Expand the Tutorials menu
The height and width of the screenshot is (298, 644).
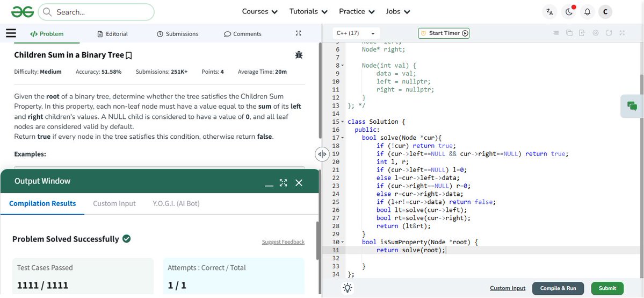coord(308,11)
